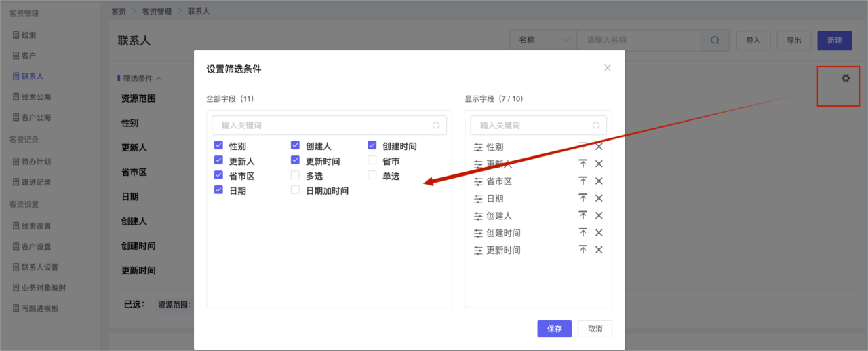
Task: Click 客资 in the breadcrumb
Action: 119,12
